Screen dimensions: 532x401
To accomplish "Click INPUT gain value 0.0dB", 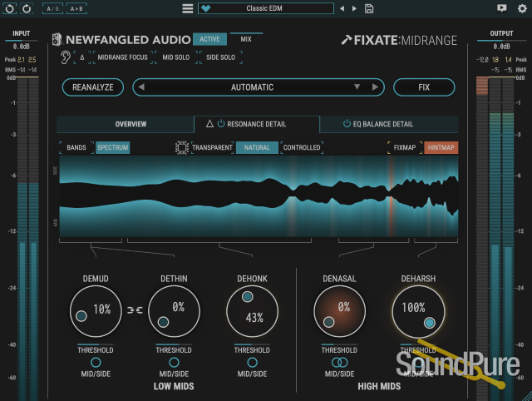I will tap(22, 47).
